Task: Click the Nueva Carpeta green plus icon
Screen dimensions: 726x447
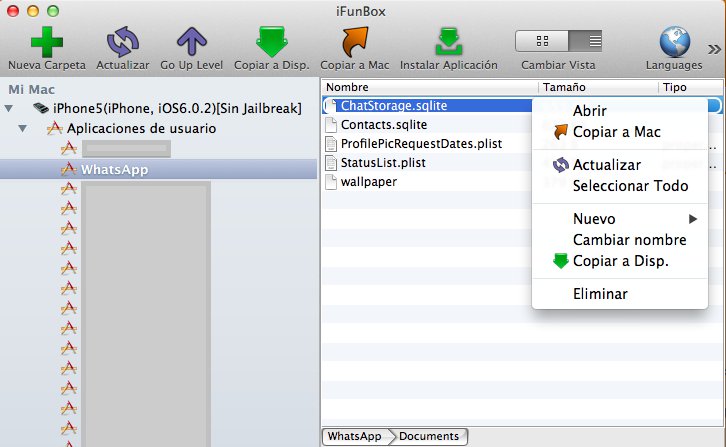Action: tap(47, 42)
